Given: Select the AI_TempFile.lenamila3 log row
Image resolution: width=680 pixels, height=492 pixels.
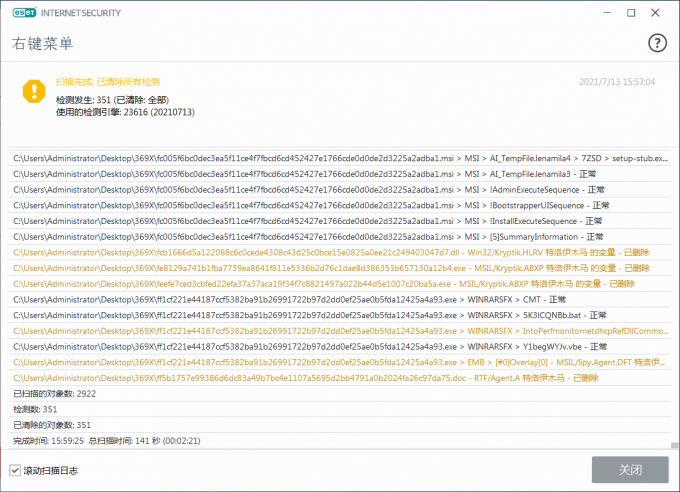Looking at the screenshot, I should coord(340,174).
